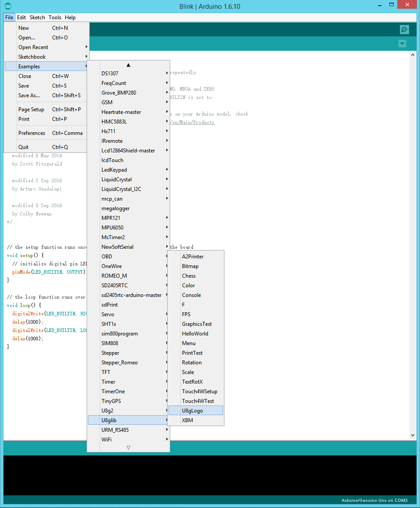Screen dimensions: 420x508
Task: Expand the FreqCount examples submenu
Action: click(129, 83)
